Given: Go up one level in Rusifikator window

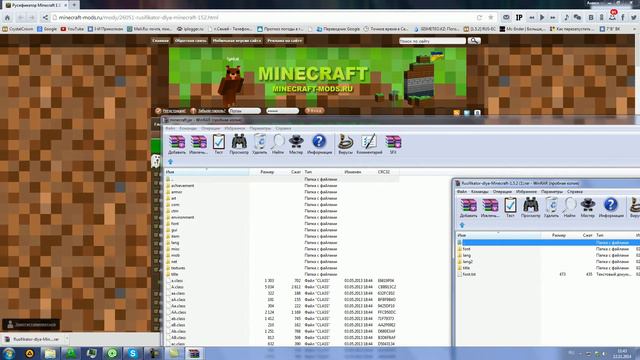Looking at the screenshot, I should pos(462,225).
